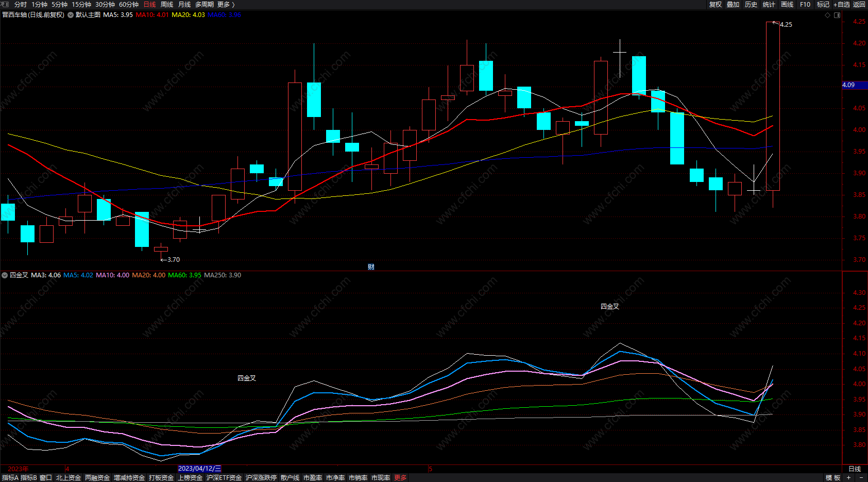Click the 财 financial marker on chart
The width and height of the screenshot is (868, 482).
click(x=371, y=267)
